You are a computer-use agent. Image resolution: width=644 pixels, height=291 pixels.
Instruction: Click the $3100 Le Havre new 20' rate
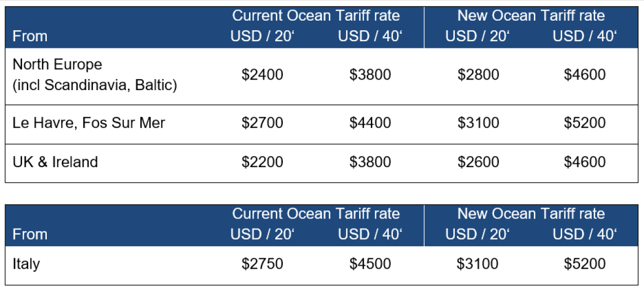tap(478, 123)
